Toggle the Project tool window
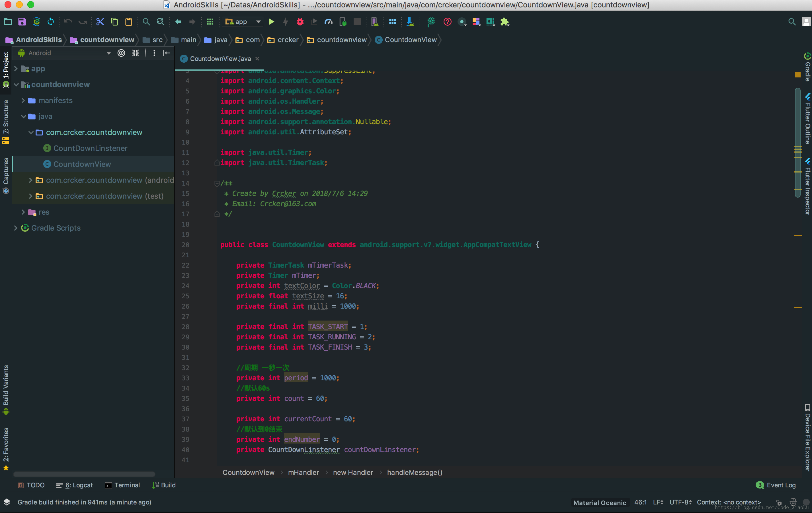Image resolution: width=812 pixels, height=513 pixels. [x=6, y=66]
